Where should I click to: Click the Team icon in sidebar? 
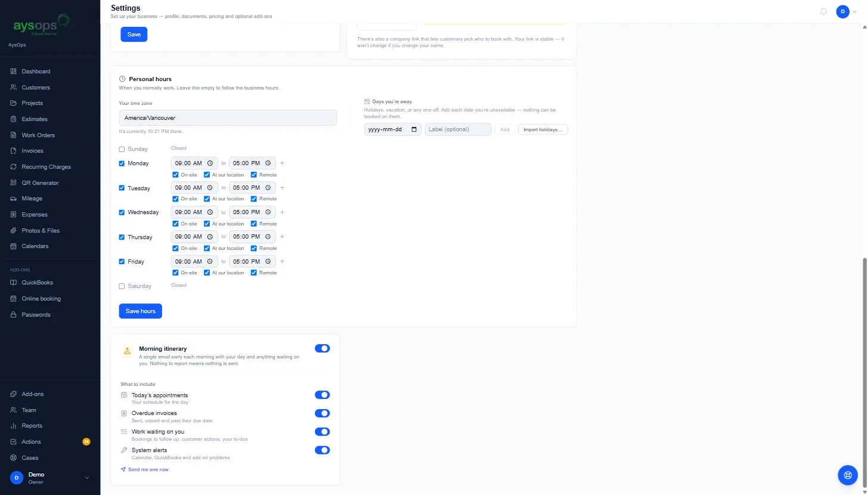tap(14, 410)
